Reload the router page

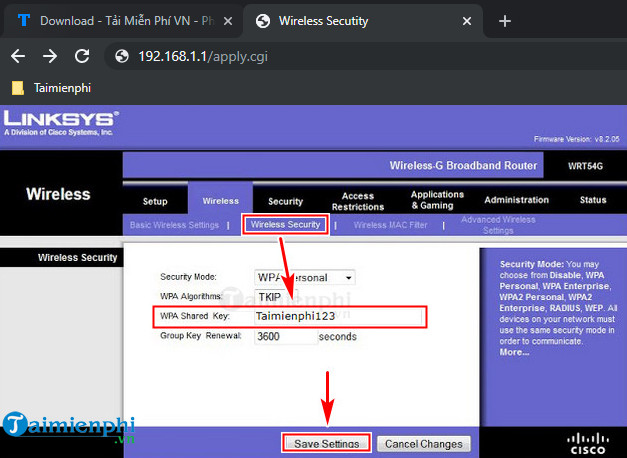point(82,56)
